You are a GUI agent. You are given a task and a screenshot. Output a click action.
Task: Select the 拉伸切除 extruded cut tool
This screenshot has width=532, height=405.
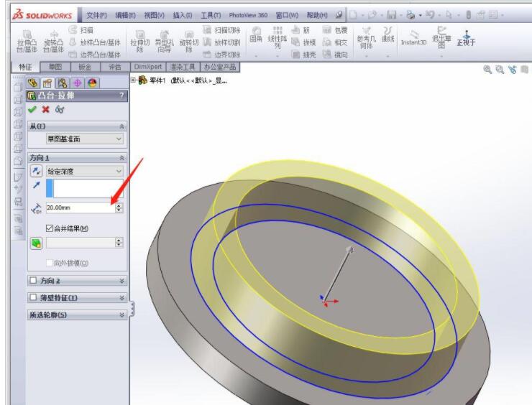(140, 42)
